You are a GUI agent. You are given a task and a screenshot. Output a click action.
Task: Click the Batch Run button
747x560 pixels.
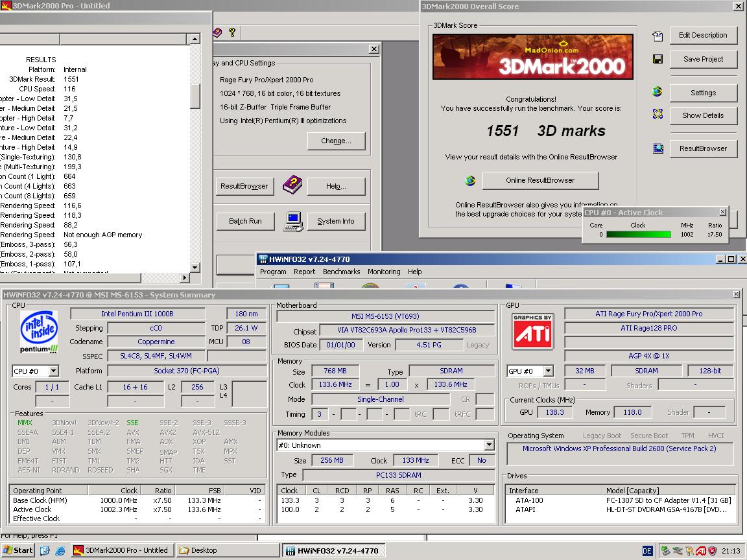pos(245,222)
